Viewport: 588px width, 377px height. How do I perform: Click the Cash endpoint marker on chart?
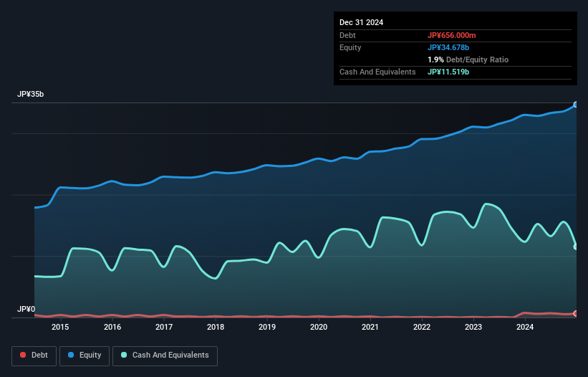click(576, 247)
